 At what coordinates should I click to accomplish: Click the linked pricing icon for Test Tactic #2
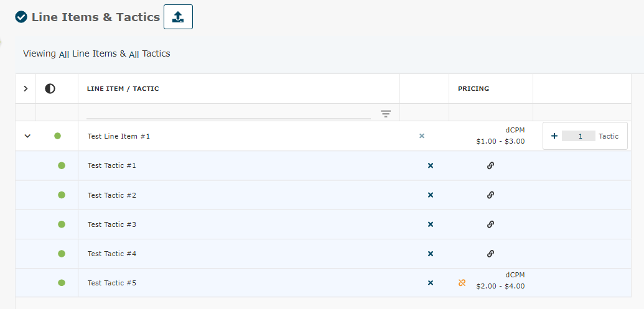click(x=490, y=195)
